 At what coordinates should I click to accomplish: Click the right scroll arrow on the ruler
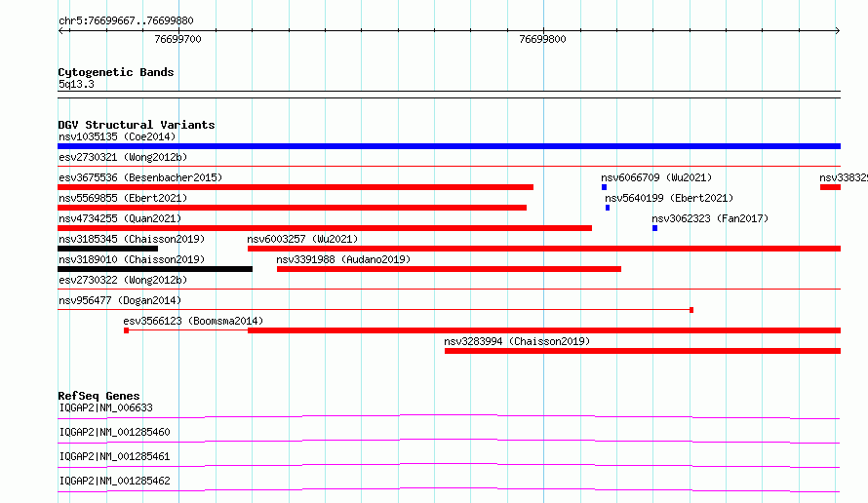[837, 30]
